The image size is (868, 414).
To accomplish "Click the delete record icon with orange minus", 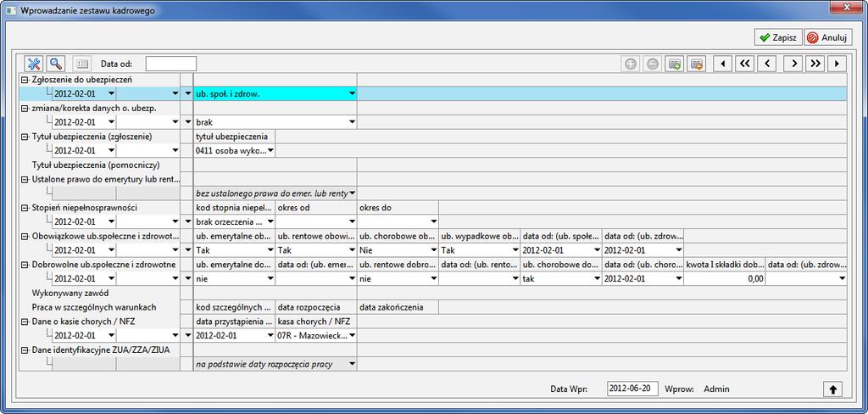I will click(697, 64).
